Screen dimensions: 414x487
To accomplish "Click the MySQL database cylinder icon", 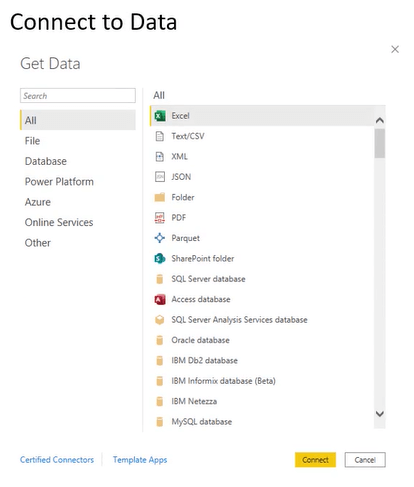I will point(160,422).
